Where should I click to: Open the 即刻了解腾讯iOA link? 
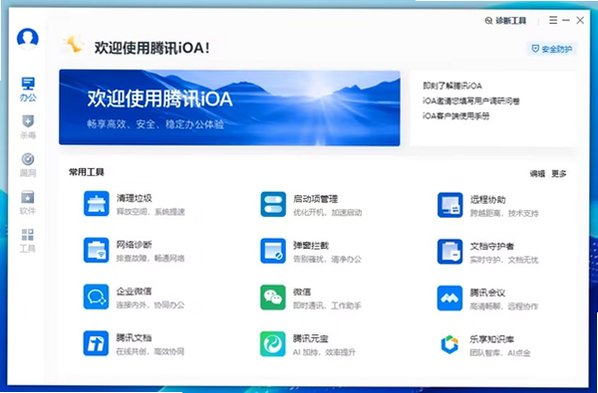tap(453, 86)
